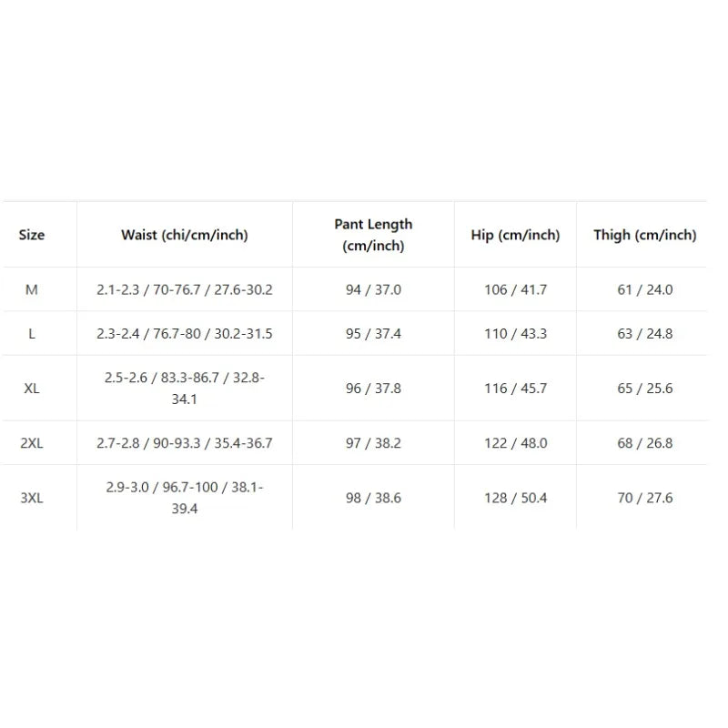
Task: Select the L size row label
Action: point(32,334)
